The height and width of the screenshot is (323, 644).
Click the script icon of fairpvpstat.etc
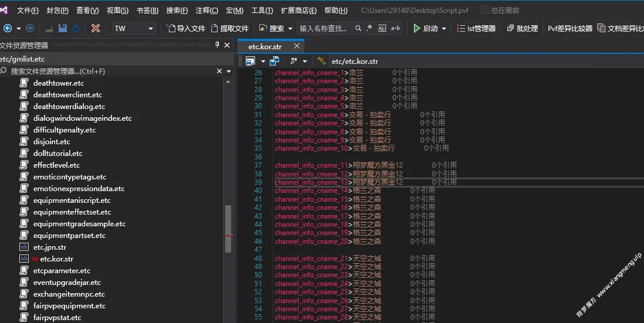pos(24,317)
